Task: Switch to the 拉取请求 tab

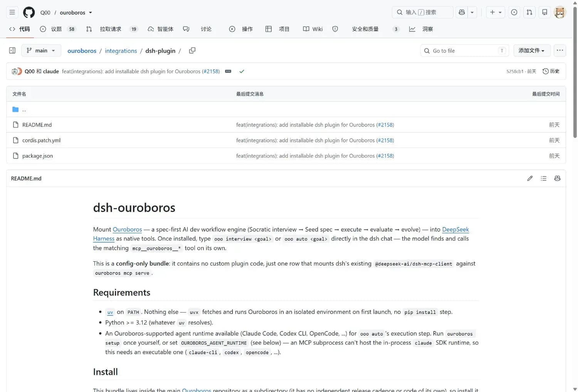Action: tap(112, 29)
